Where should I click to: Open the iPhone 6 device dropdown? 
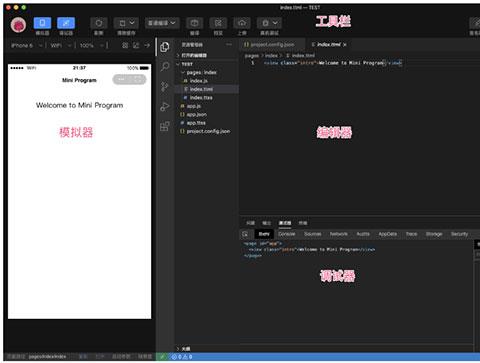coord(26,45)
